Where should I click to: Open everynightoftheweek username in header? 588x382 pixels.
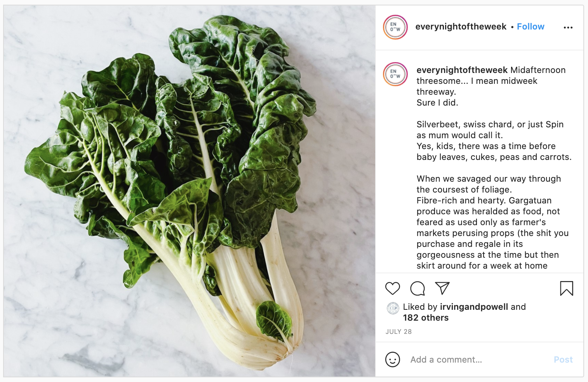(461, 26)
